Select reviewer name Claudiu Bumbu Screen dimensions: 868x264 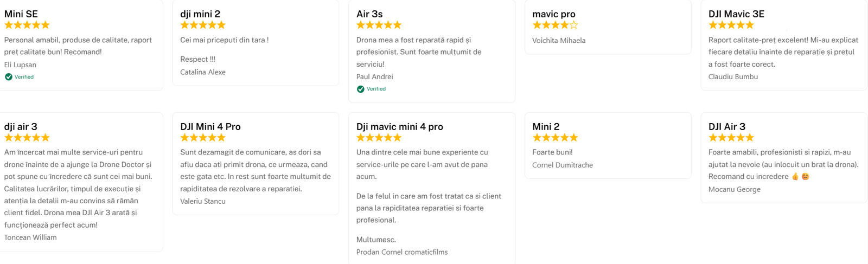click(x=733, y=77)
